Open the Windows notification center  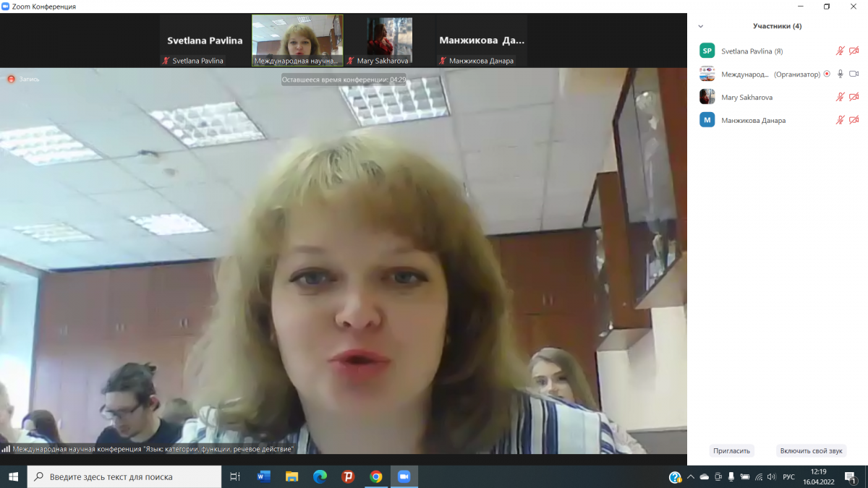pyautogui.click(x=851, y=476)
